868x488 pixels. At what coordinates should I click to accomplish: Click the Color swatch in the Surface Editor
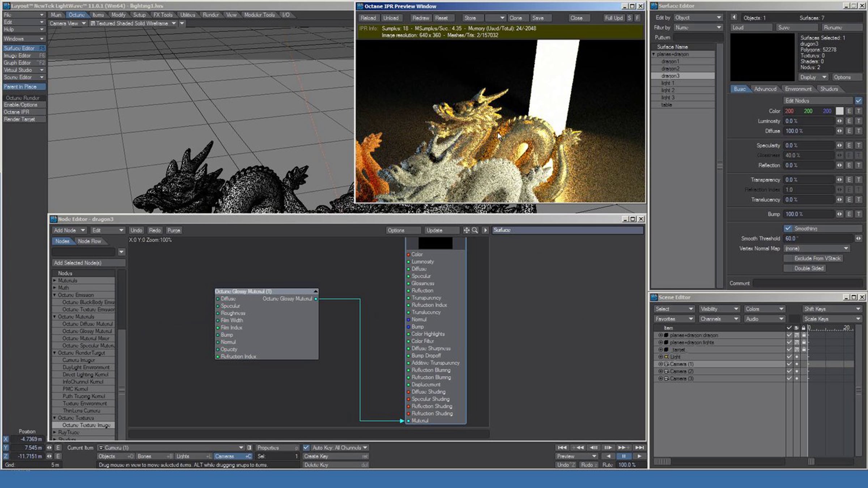839,111
